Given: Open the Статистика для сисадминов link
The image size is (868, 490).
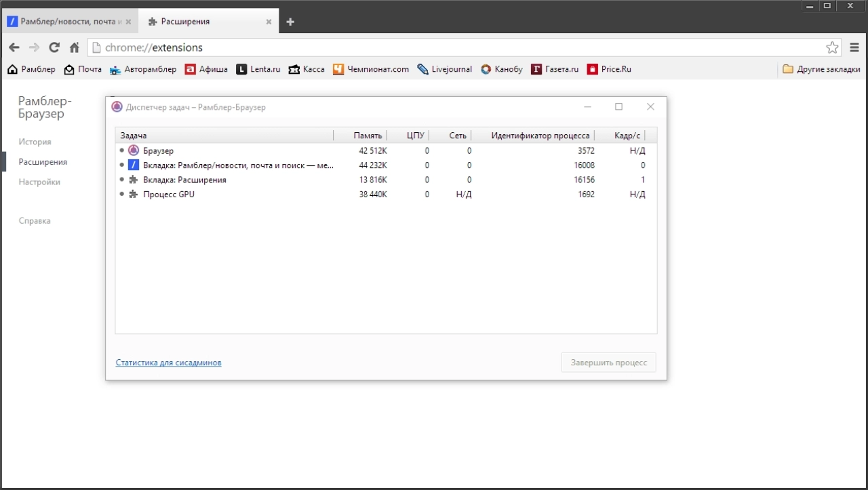Looking at the screenshot, I should pos(168,363).
